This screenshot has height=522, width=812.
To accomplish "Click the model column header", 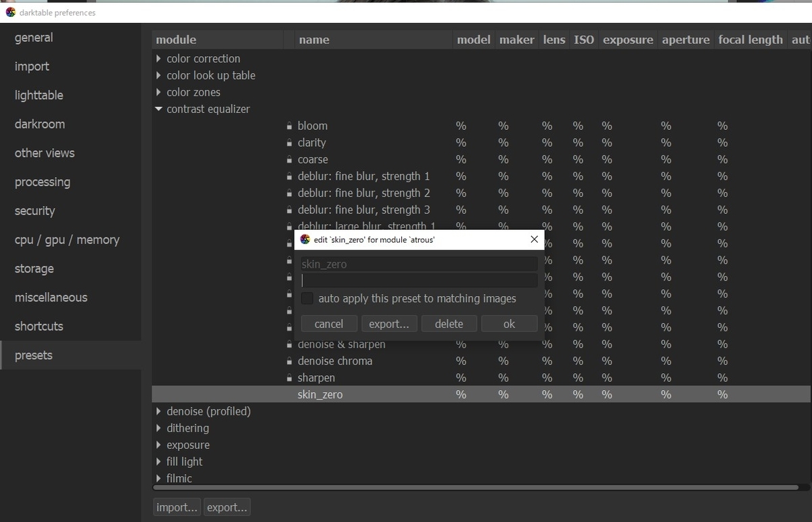I will pyautogui.click(x=474, y=40).
